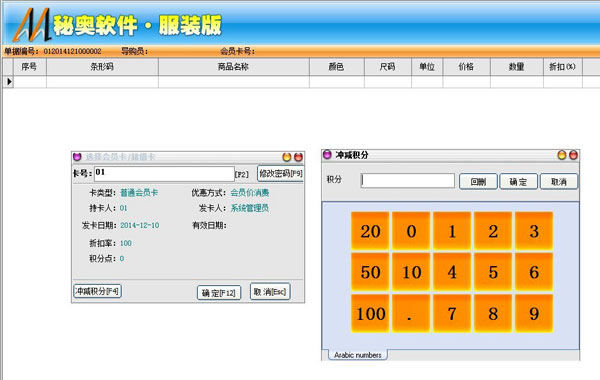Click the 确定[F12] button
Screen dimensions: 600x380
pos(219,293)
